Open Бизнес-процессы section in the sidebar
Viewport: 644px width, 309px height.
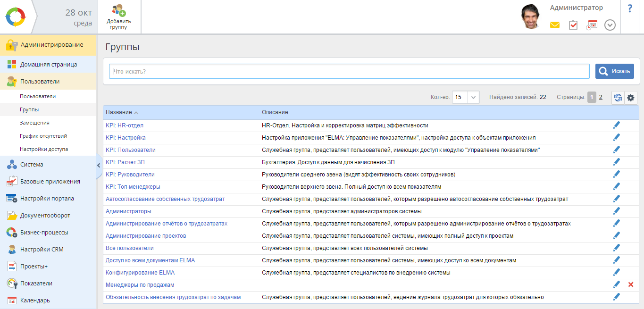[44, 233]
